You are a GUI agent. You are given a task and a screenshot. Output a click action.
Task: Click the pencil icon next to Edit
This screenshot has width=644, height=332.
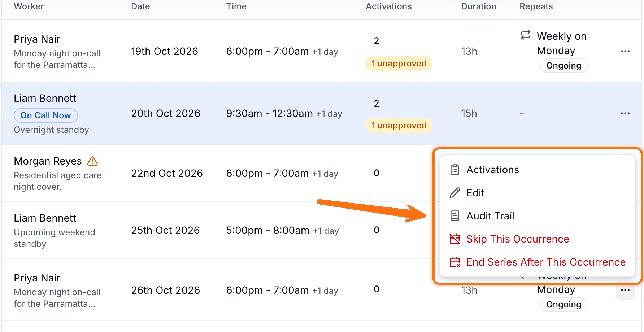click(455, 193)
